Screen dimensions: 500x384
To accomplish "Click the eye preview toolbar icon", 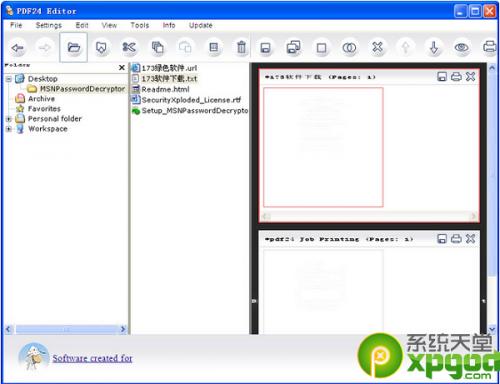I will (462, 48).
